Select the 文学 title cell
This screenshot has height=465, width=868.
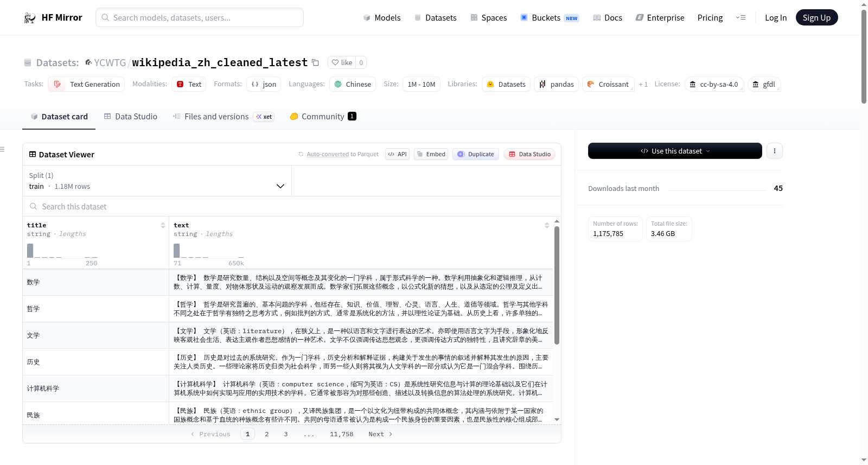click(x=95, y=335)
